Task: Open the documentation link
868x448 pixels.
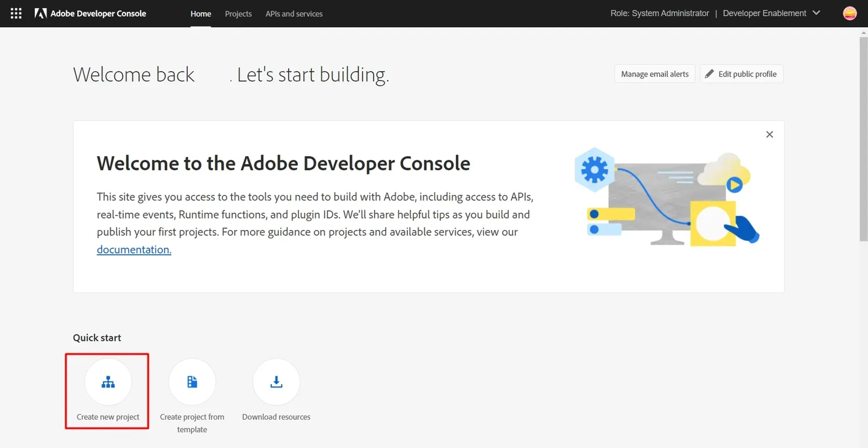Action: coord(134,249)
